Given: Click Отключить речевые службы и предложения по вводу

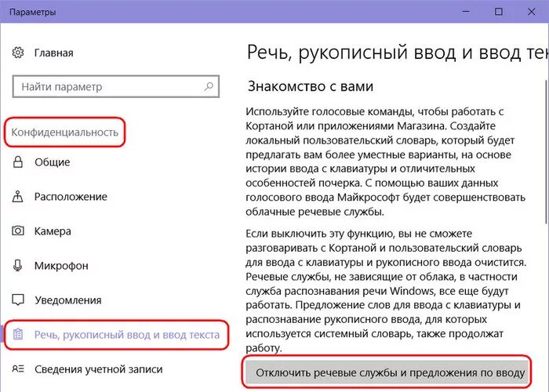Looking at the screenshot, I should [x=387, y=372].
